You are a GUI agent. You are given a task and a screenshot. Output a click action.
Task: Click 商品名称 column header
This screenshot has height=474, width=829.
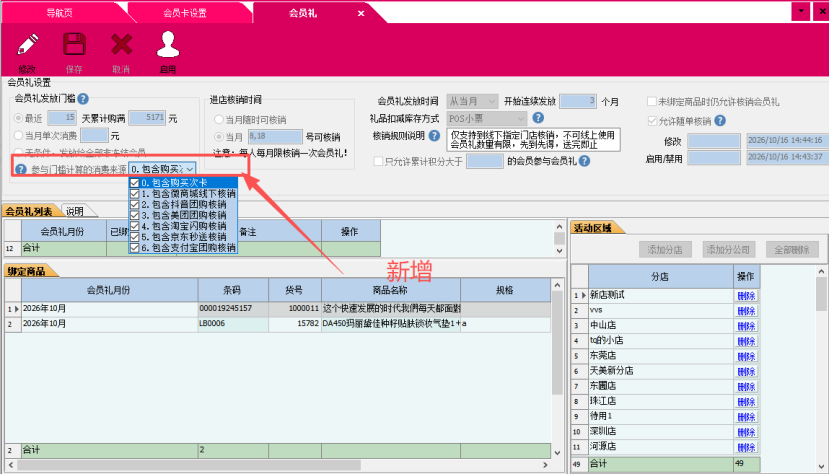pos(391,290)
